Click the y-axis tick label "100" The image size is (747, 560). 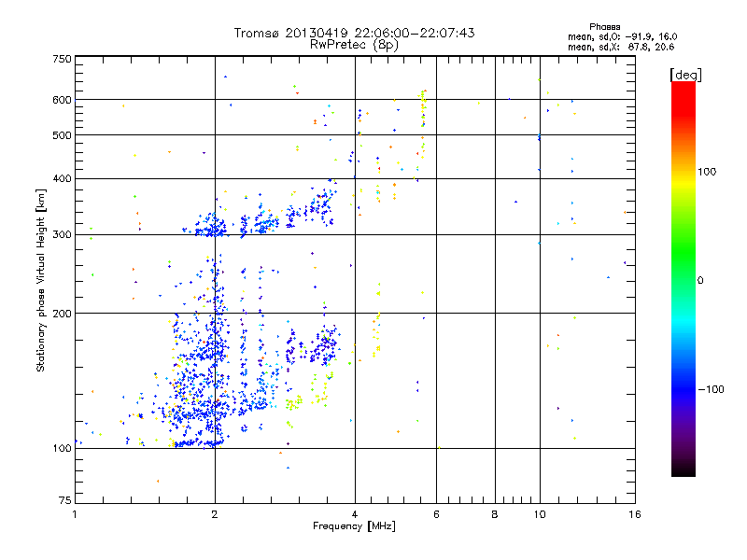(x=62, y=449)
